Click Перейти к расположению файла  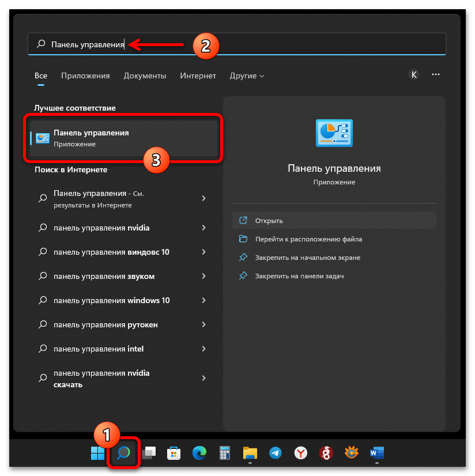[334, 239]
